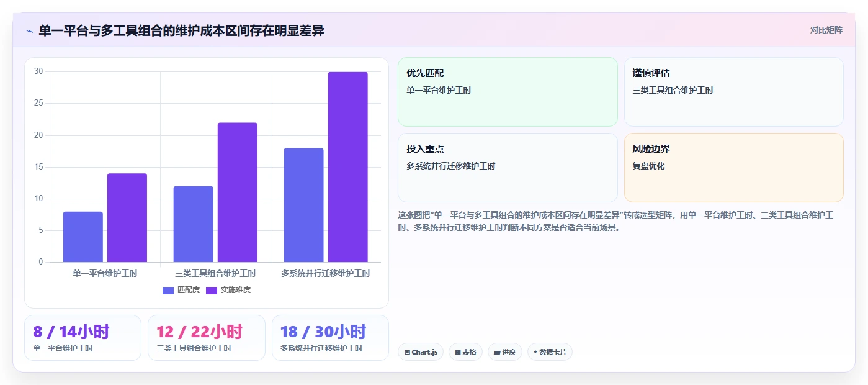Screen dimensions: 868x385
Task: Click the 匹配度 bar for 单一平台维护工时
Action: [83, 237]
